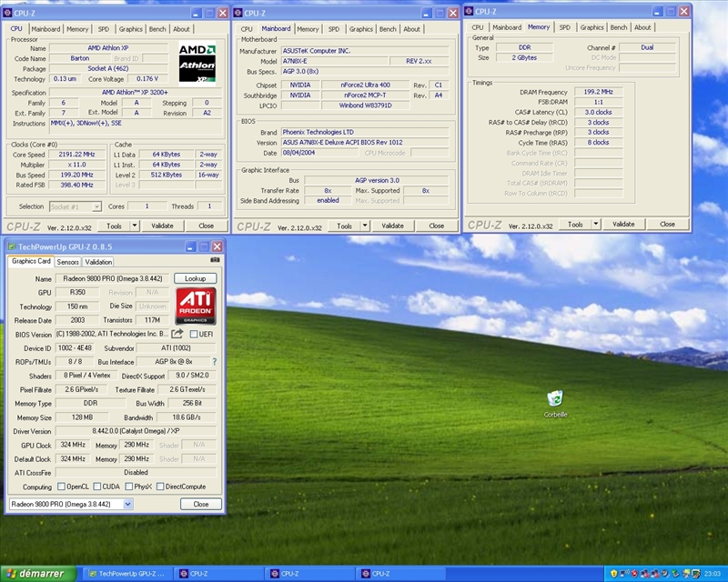Open the About tab in the CPU window
The image size is (728, 582).
pos(181,29)
